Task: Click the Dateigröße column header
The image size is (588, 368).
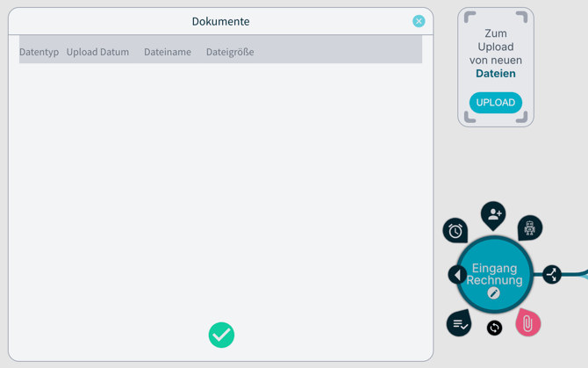Action: click(230, 52)
